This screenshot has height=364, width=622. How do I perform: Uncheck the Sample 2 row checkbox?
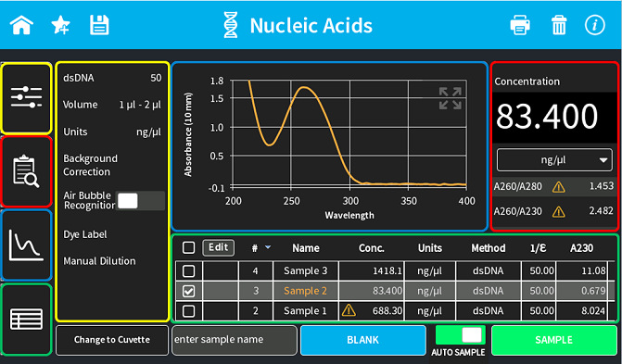[x=188, y=291]
